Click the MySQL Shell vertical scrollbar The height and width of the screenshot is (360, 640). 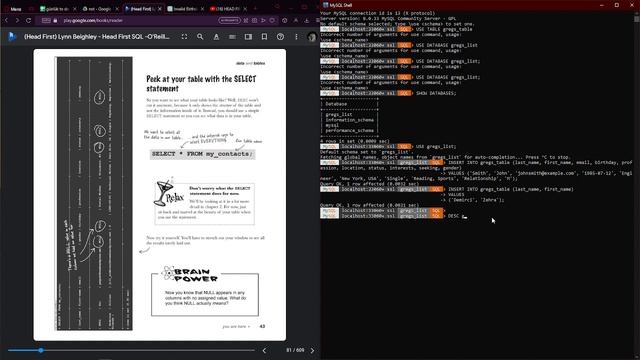pos(637,184)
